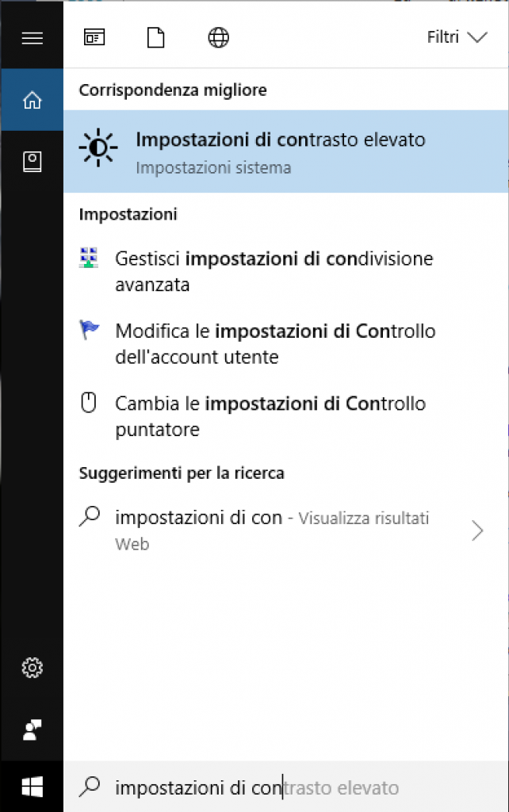Click the blue flag account control icon
The image size is (509, 812).
[x=89, y=331]
